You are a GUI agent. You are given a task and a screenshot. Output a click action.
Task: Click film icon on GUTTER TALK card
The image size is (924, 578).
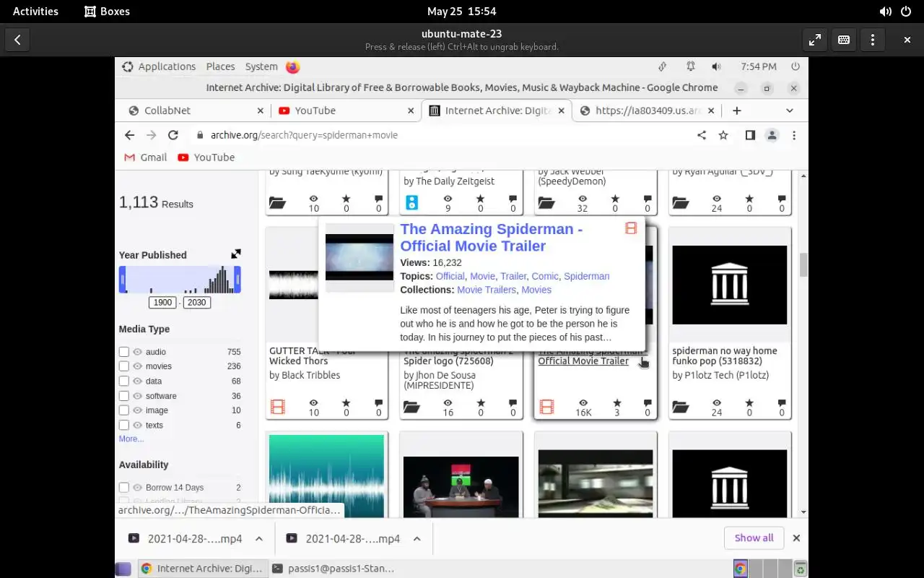[x=277, y=407]
